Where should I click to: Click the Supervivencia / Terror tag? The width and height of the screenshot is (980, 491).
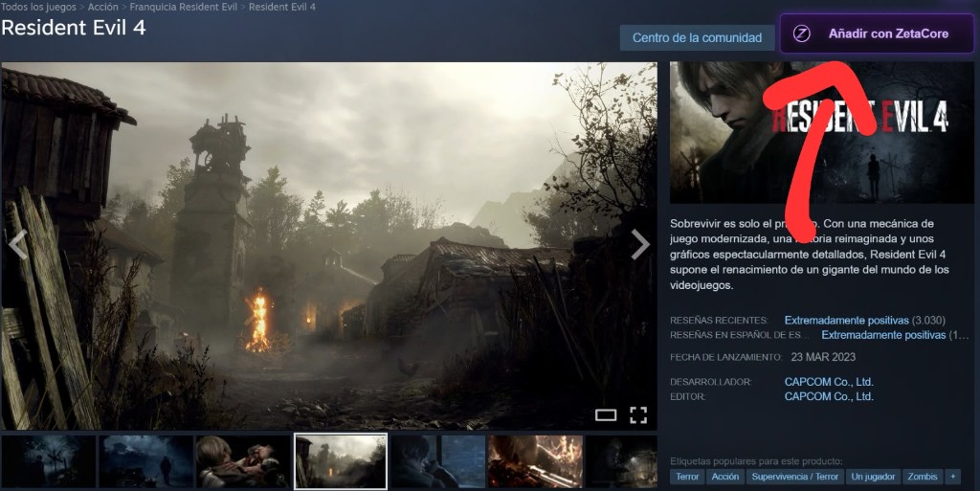795,477
